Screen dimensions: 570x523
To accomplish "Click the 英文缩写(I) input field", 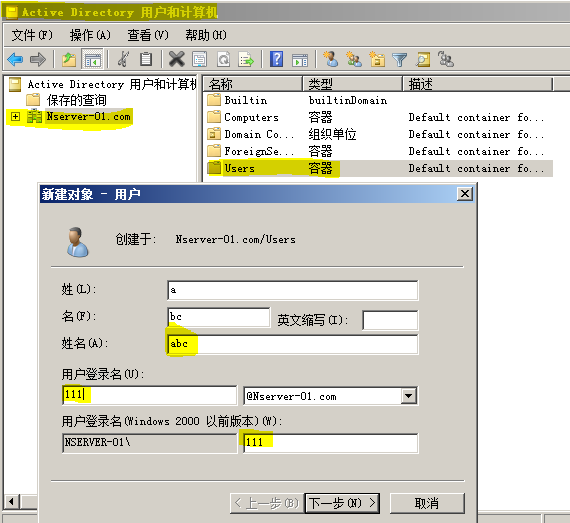I will 390,320.
